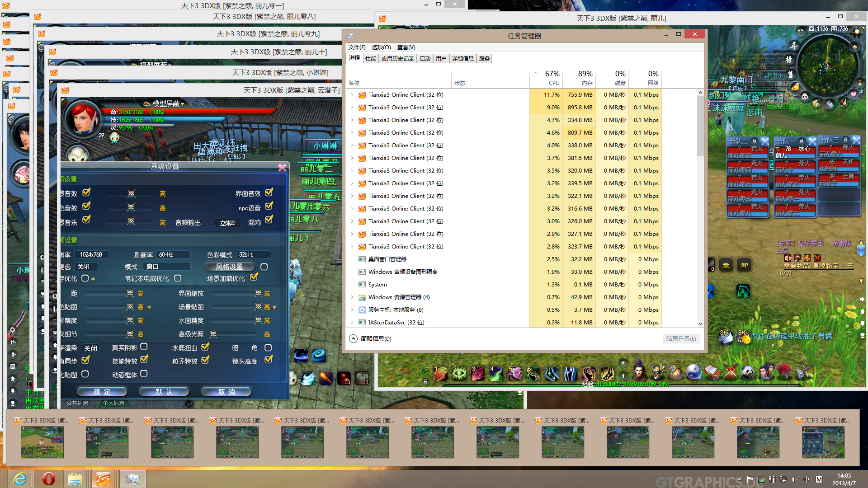Click the Task Manager icon in the taskbar
This screenshot has width=868, height=488.
click(x=132, y=479)
